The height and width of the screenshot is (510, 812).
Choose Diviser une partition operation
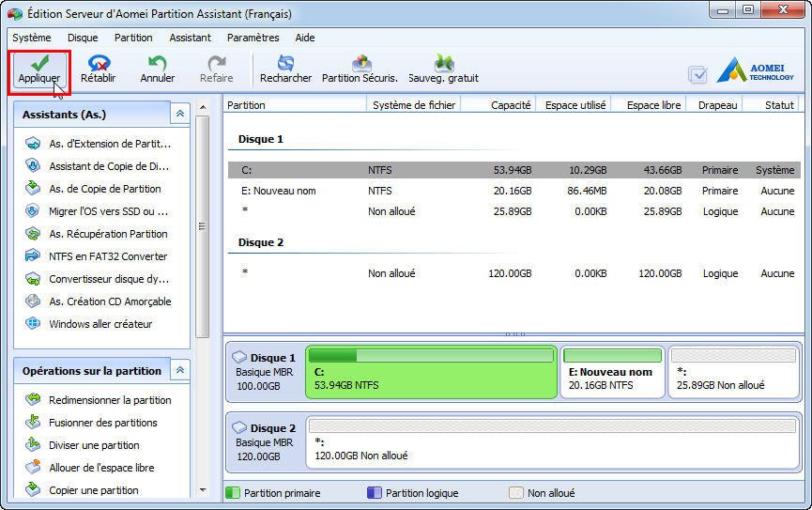pos(83,445)
